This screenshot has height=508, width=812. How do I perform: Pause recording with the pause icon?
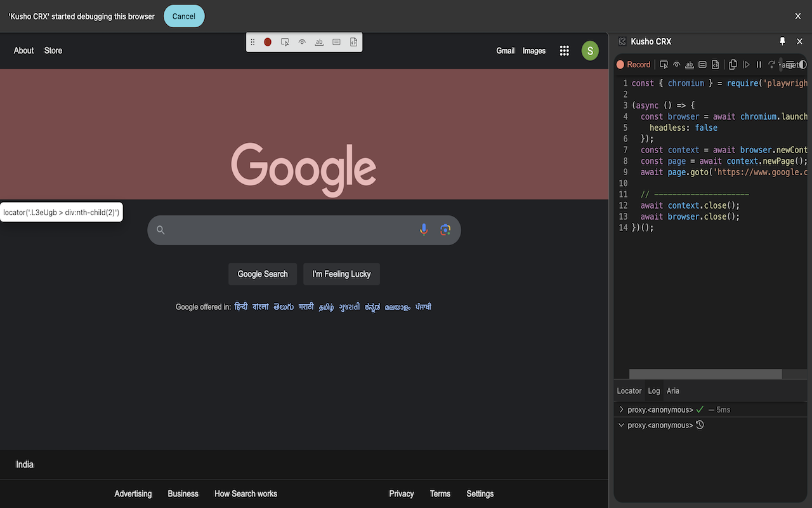[759, 64]
